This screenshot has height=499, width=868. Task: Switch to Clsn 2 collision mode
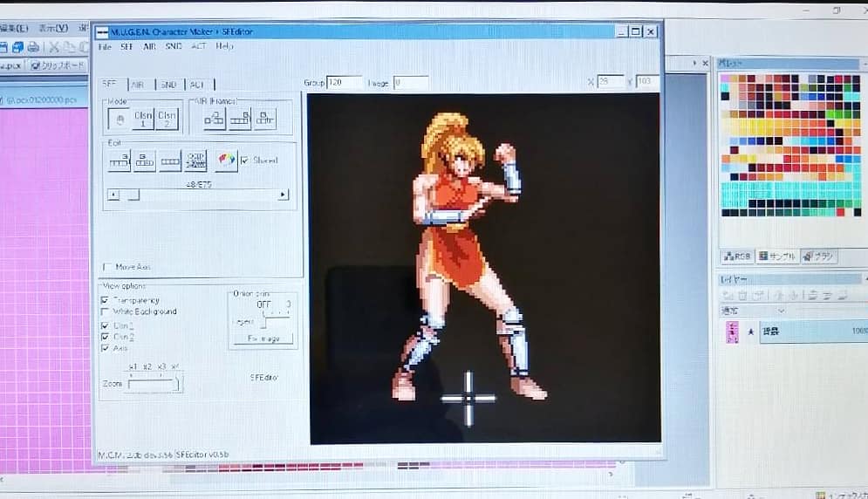[167, 119]
